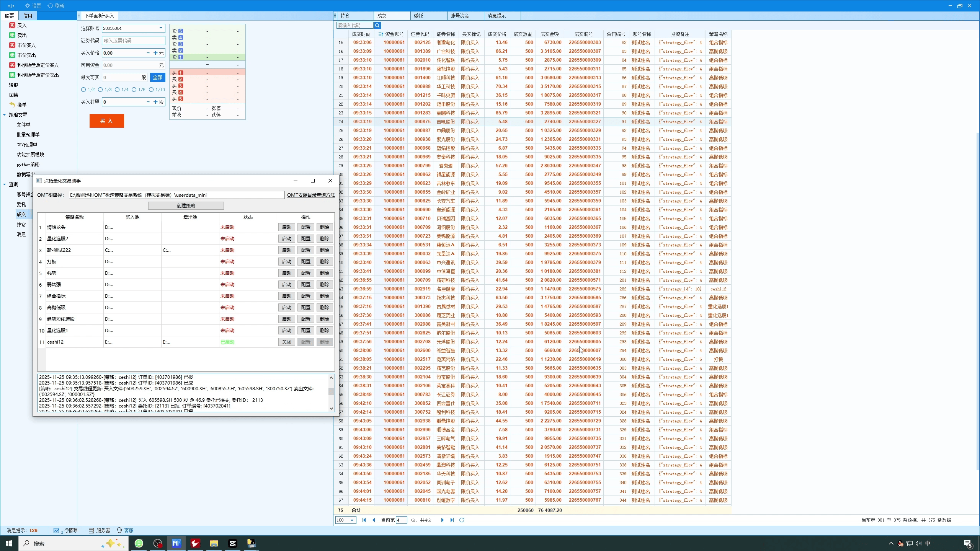
Task: Click the log panel vertical scrollbar
Action: coord(331,392)
